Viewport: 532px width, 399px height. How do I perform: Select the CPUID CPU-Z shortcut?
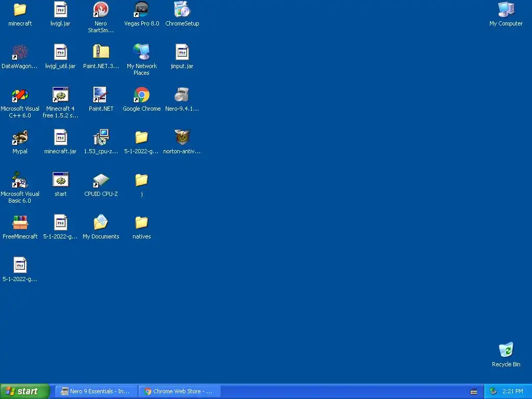point(101,180)
